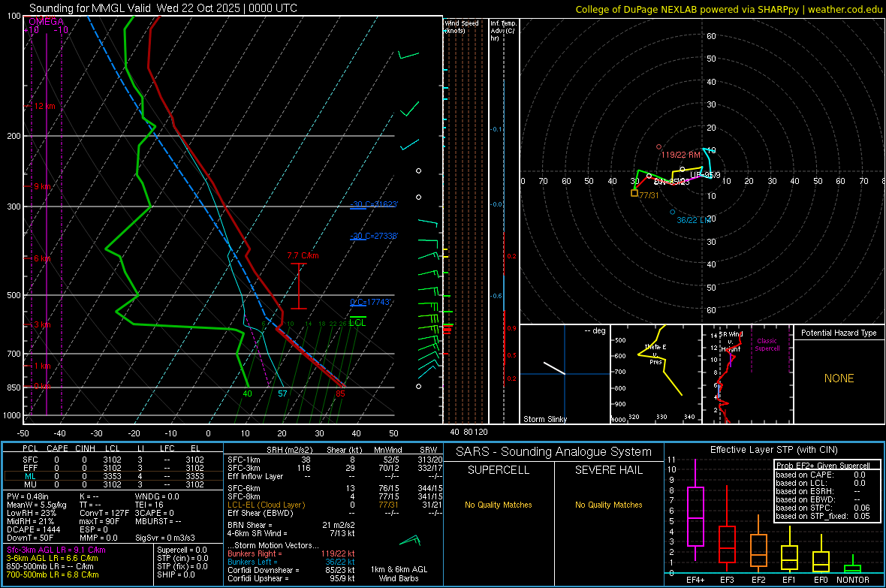
Task: Click the Theta-E v. Pres plot label
Action: click(x=655, y=354)
